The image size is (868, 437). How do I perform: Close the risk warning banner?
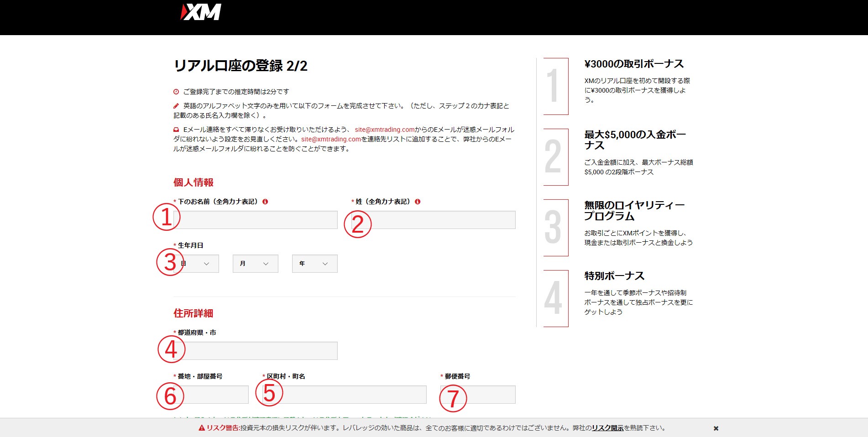tap(716, 428)
